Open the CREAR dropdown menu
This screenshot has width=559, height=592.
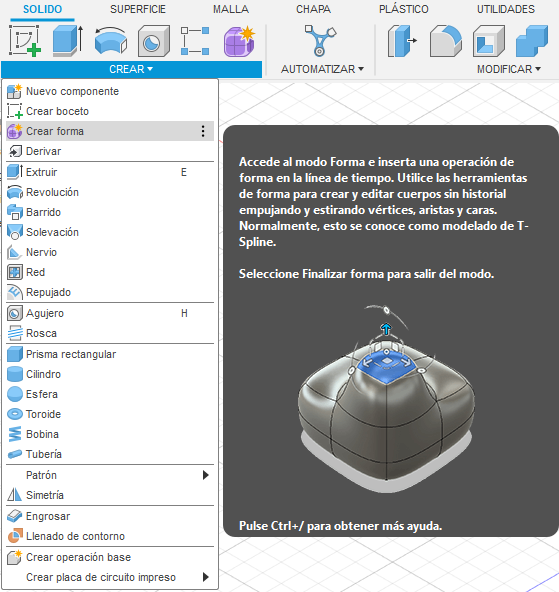click(x=131, y=69)
